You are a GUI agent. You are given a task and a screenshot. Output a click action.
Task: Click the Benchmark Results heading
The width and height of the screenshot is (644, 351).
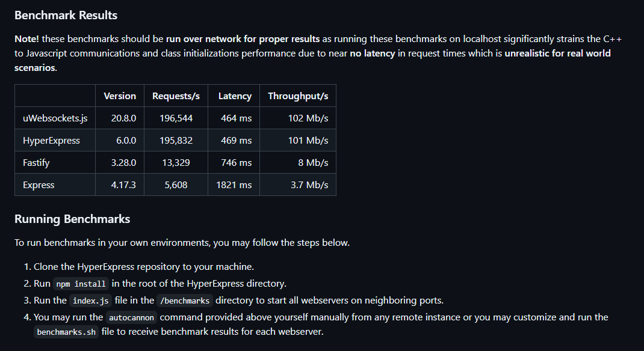pyautogui.click(x=66, y=15)
